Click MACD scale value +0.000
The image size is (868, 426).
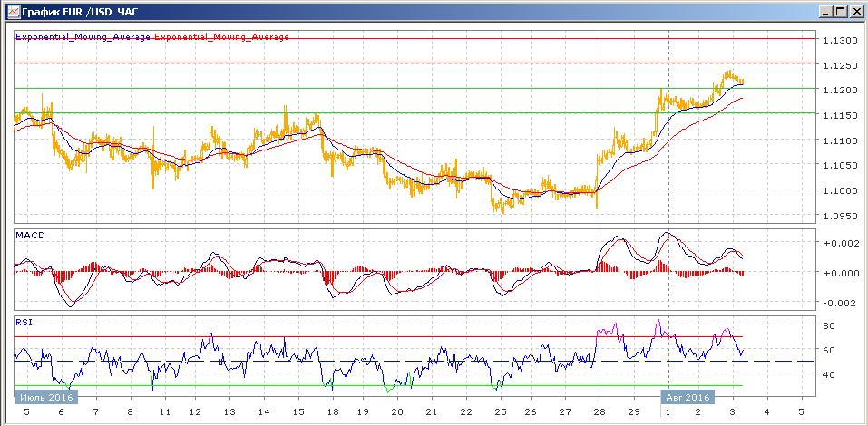(841, 272)
